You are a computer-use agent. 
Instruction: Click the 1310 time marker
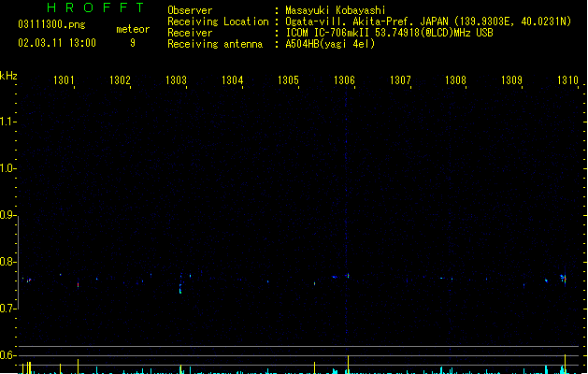[x=568, y=80]
